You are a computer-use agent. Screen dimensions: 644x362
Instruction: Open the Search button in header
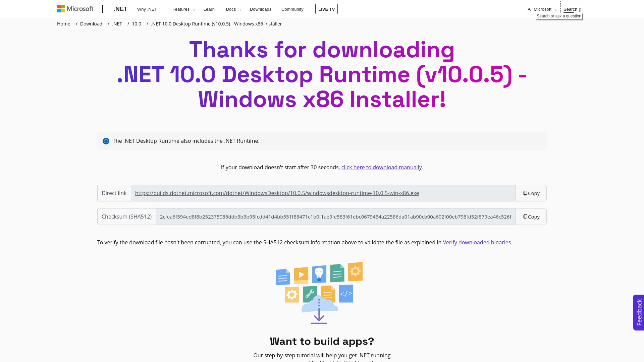[x=572, y=9]
